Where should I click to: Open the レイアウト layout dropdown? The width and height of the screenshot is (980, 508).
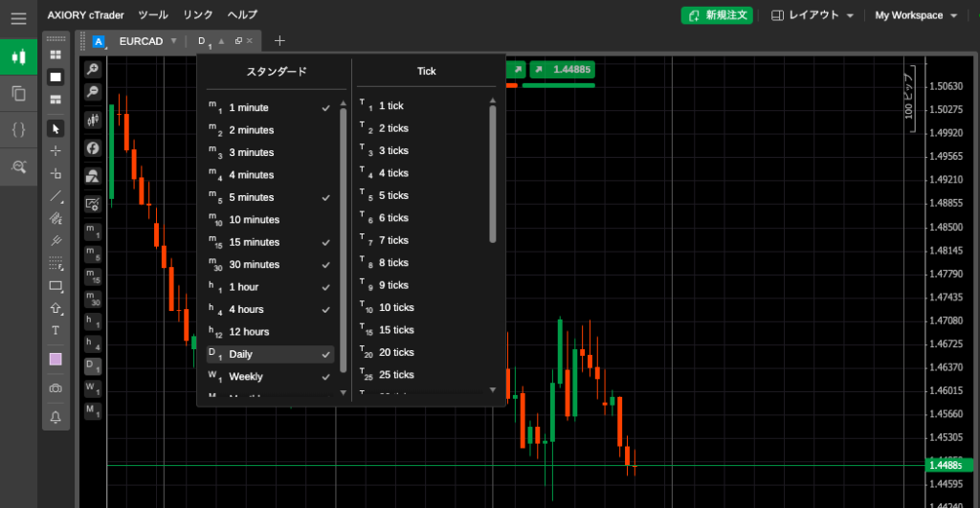(x=813, y=15)
